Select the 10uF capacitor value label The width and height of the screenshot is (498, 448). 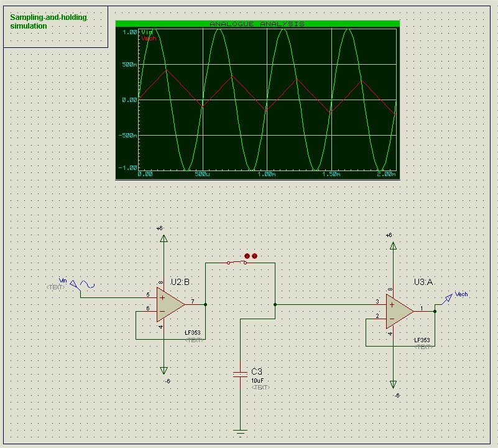pyautogui.click(x=257, y=381)
